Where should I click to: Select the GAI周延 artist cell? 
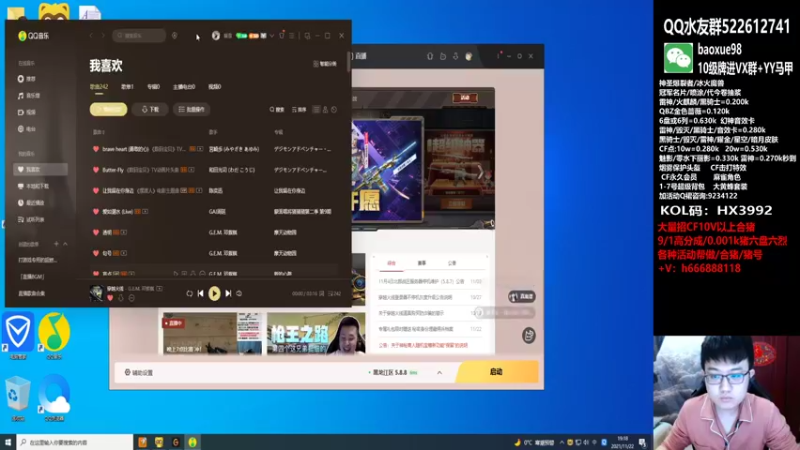coord(217,211)
